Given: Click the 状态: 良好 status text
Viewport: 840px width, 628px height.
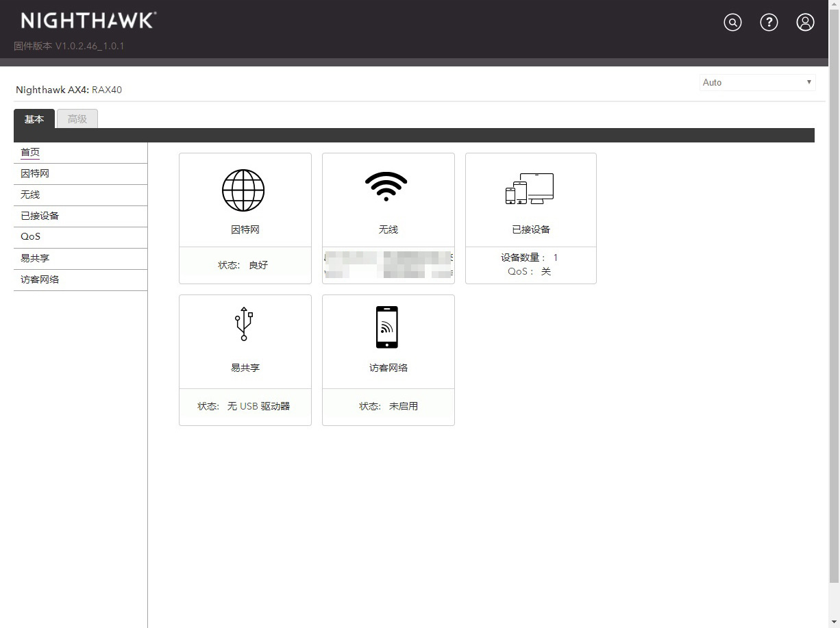Looking at the screenshot, I should coord(243,265).
